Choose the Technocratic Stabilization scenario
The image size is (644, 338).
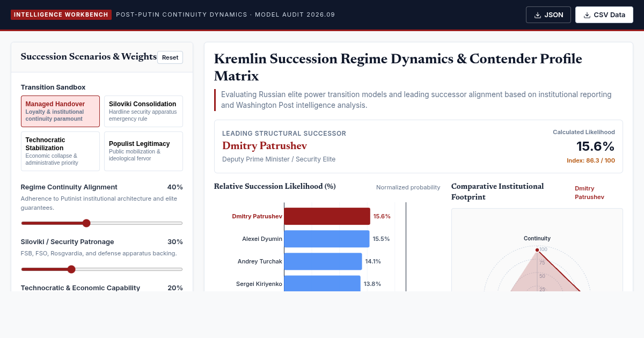(60, 151)
